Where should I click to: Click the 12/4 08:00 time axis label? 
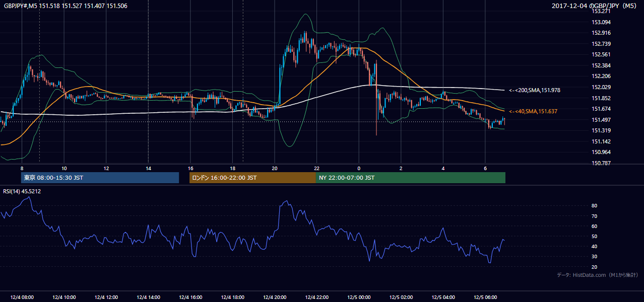pyautogui.click(x=22, y=297)
